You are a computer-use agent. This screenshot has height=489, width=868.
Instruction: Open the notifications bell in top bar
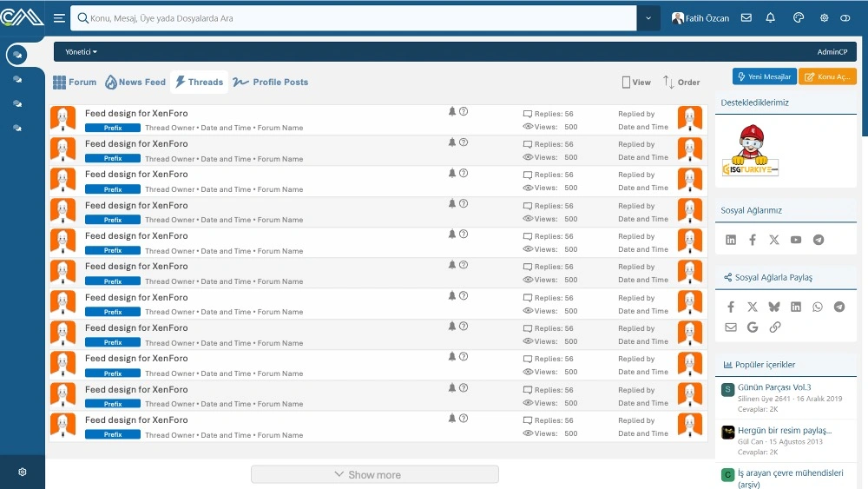tap(770, 18)
